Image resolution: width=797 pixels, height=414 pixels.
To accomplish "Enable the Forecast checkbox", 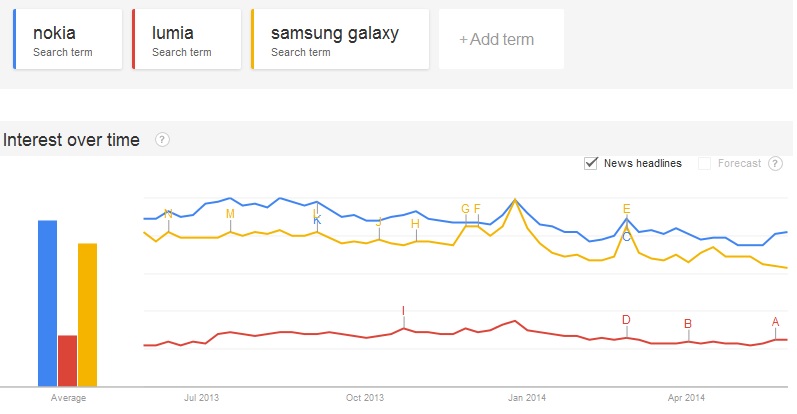I will [704, 163].
